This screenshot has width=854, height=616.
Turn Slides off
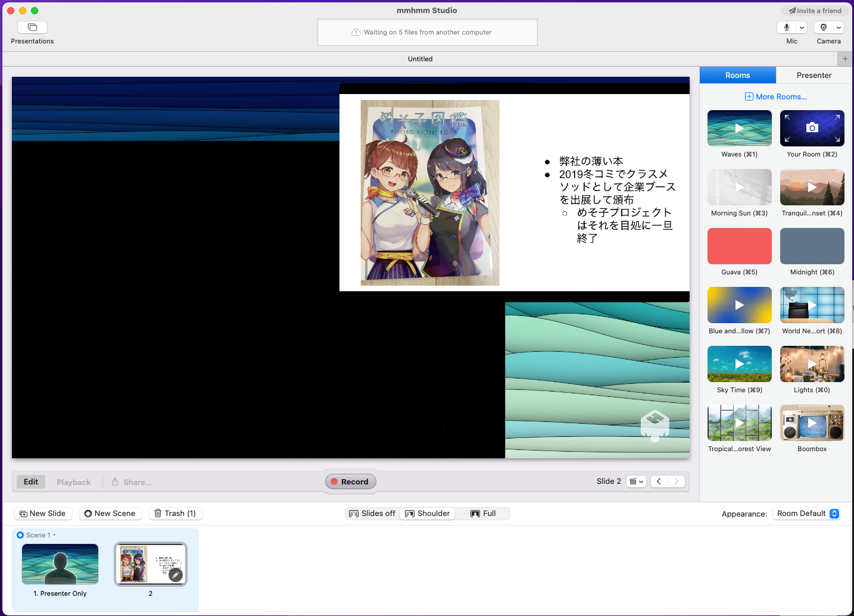tap(372, 514)
